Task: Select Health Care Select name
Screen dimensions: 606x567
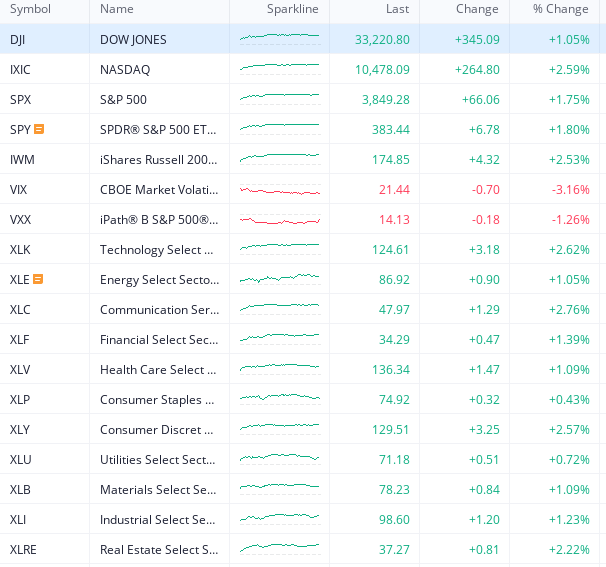Action: [x=158, y=369]
